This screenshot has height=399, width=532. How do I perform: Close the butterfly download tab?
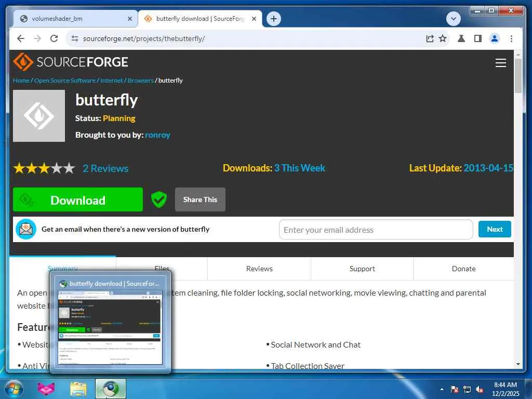pyautogui.click(x=254, y=19)
